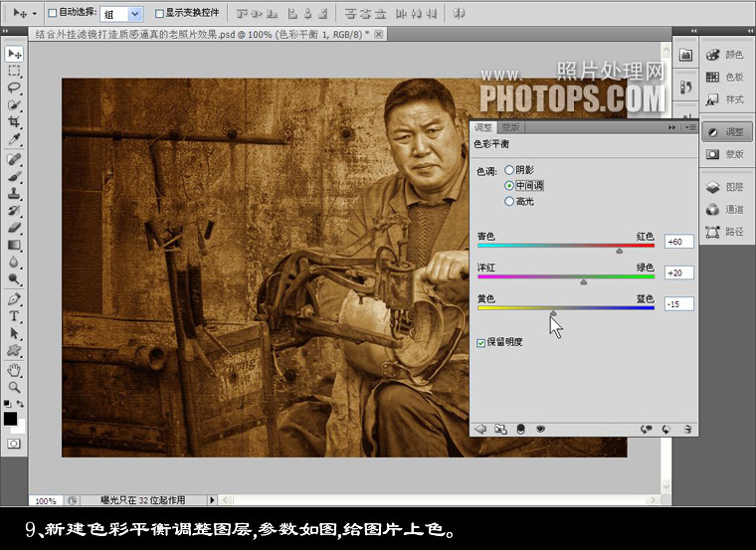The width and height of the screenshot is (756, 550).
Task: Select the Custom Shape tool
Action: [x=15, y=351]
